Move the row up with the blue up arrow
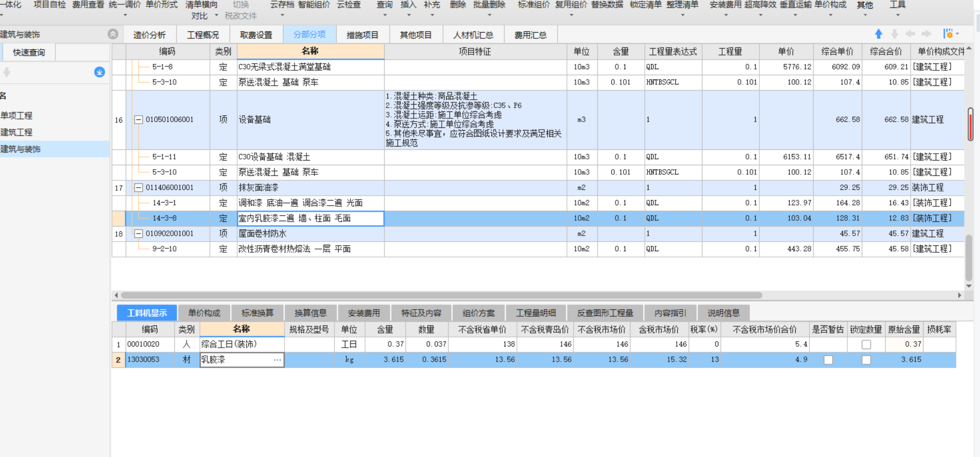This screenshot has height=457, width=980. coord(879,34)
